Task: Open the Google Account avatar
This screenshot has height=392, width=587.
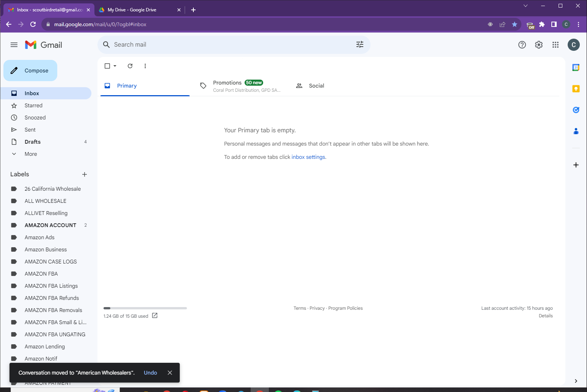Action: point(574,45)
